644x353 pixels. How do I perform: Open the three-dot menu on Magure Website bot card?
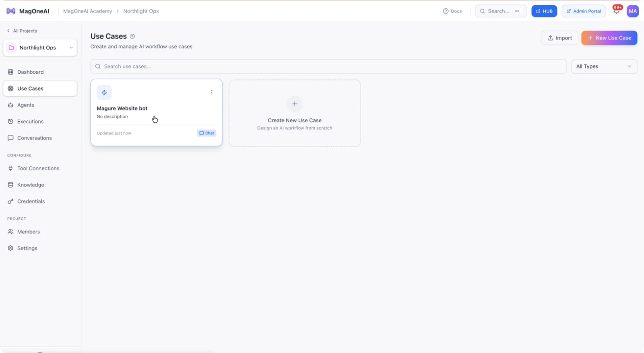pos(212,92)
